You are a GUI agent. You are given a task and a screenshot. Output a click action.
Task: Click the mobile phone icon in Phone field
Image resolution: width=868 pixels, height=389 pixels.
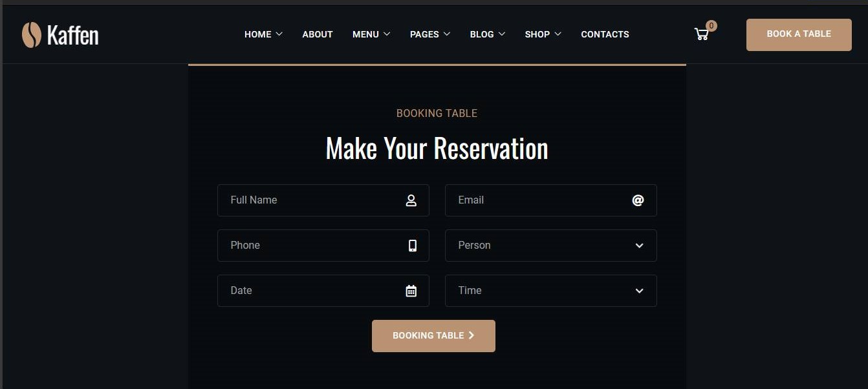pyautogui.click(x=413, y=246)
